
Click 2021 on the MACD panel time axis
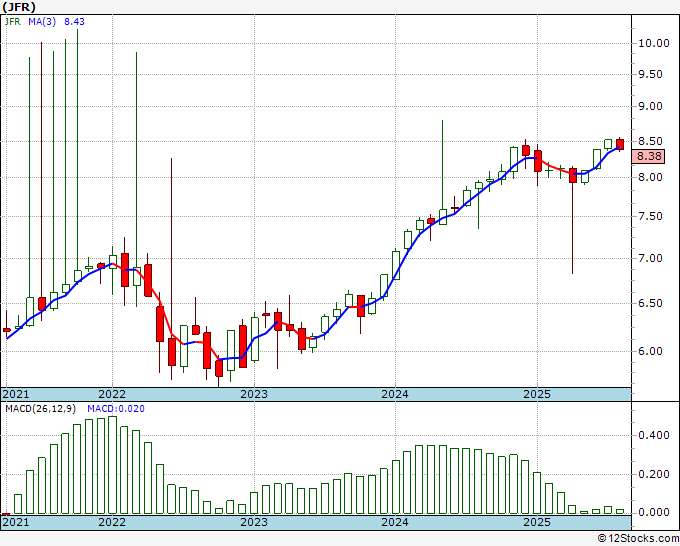(16, 522)
